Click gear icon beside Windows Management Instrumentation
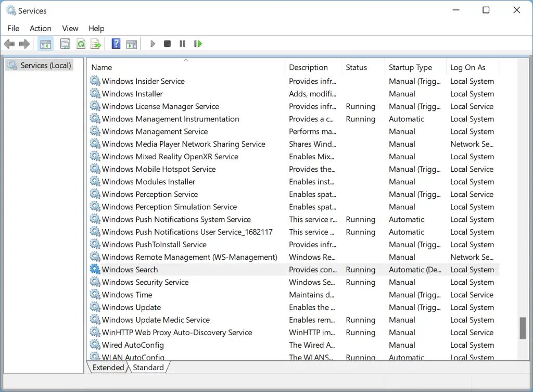 pos(95,119)
